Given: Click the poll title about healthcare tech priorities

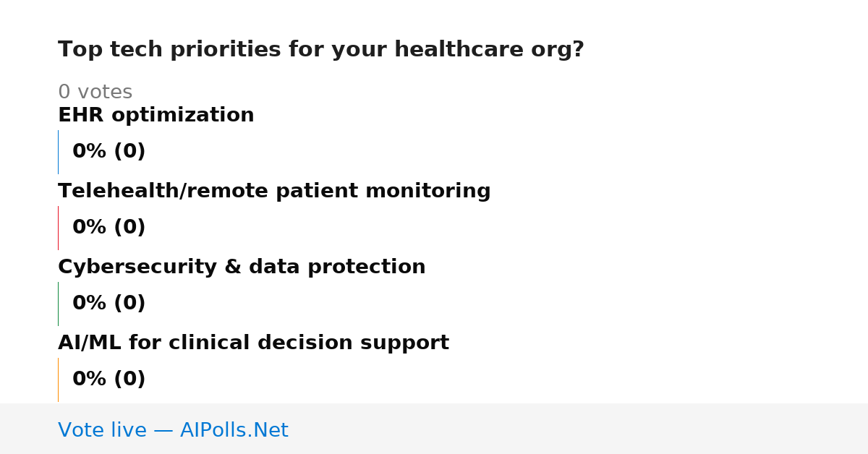Looking at the screenshot, I should point(321,50).
